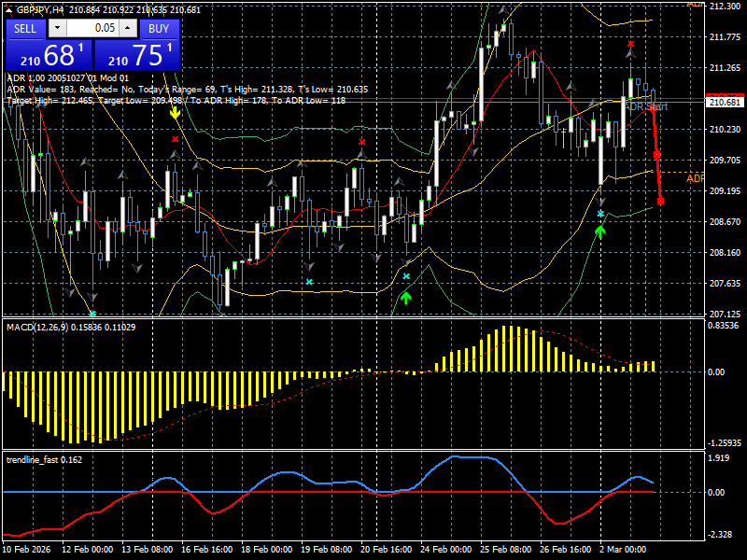Click the BUY button in one-click trading panel

click(x=159, y=29)
